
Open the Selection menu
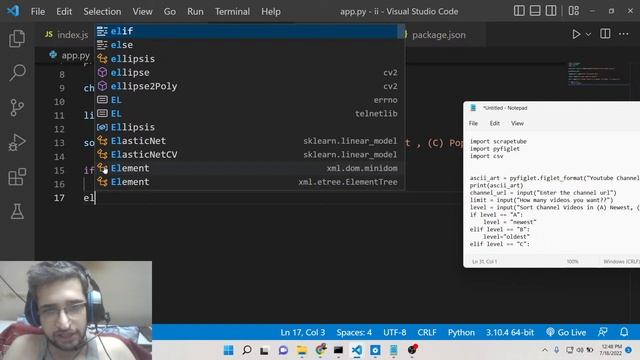102,11
